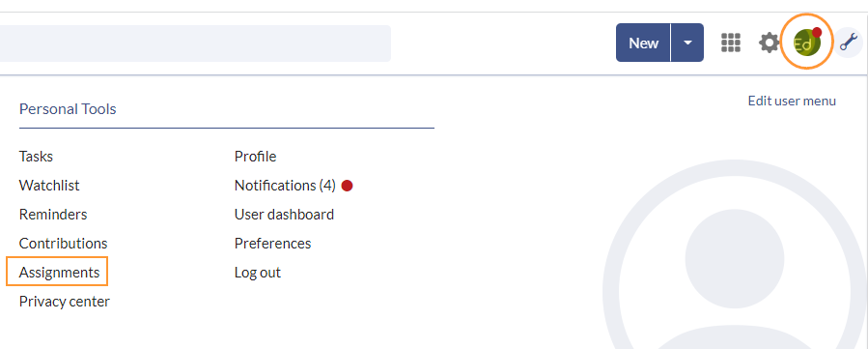Click the Ed user avatar icon
The width and height of the screenshot is (868, 349).
pyautogui.click(x=806, y=43)
